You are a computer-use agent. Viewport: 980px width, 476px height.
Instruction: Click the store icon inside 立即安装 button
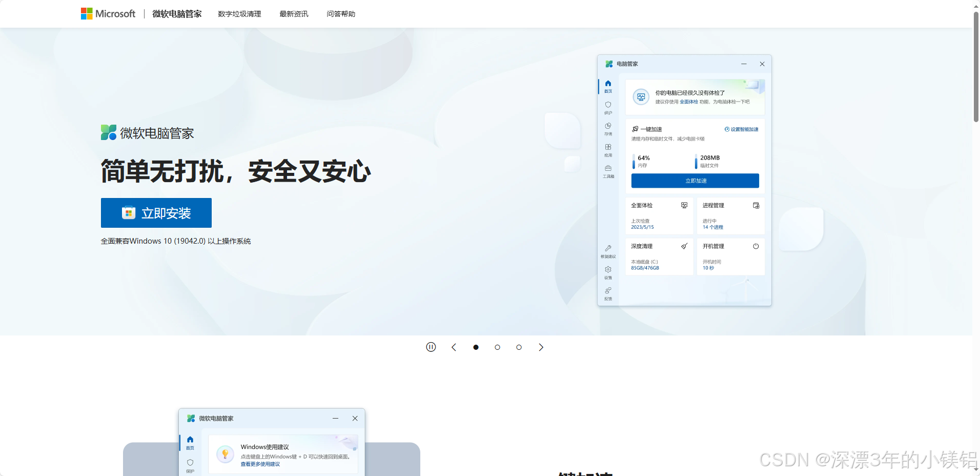[x=129, y=213]
